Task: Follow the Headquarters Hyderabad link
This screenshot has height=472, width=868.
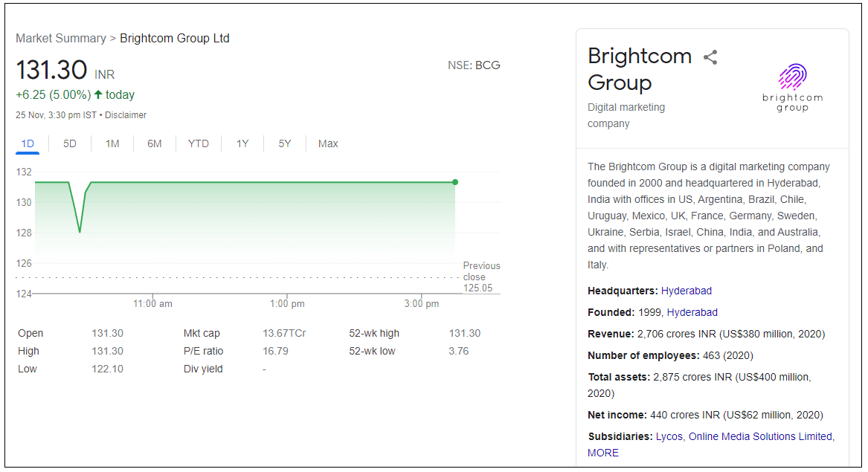Action: click(687, 291)
